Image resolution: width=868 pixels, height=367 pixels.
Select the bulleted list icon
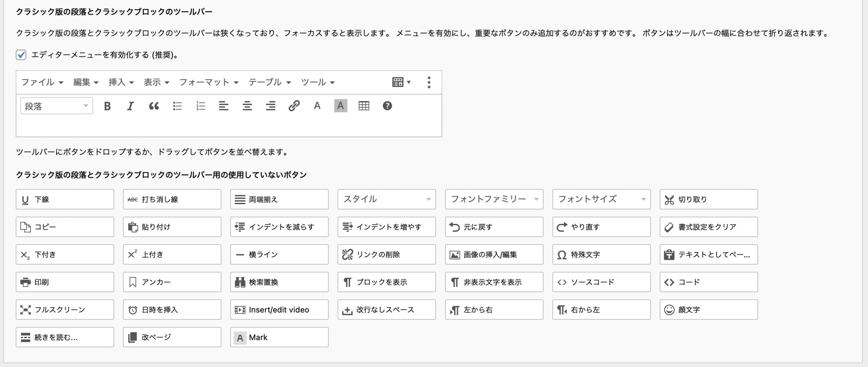tap(177, 106)
